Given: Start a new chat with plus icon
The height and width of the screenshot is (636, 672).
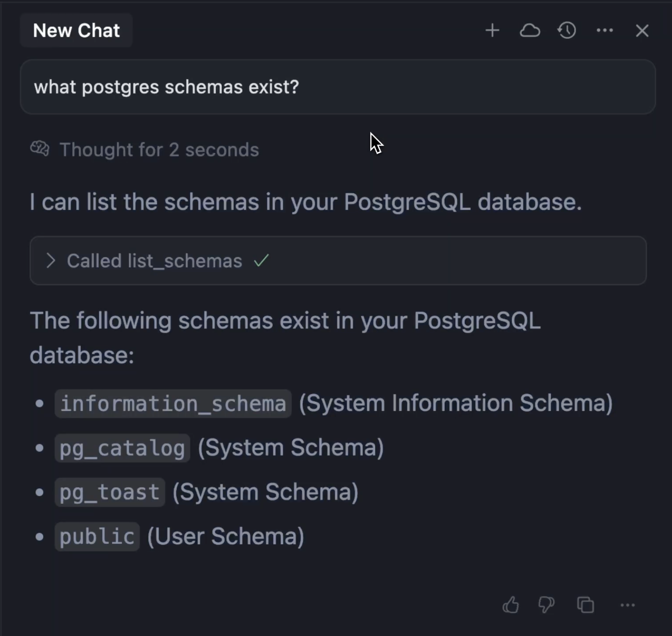Looking at the screenshot, I should coord(492,30).
